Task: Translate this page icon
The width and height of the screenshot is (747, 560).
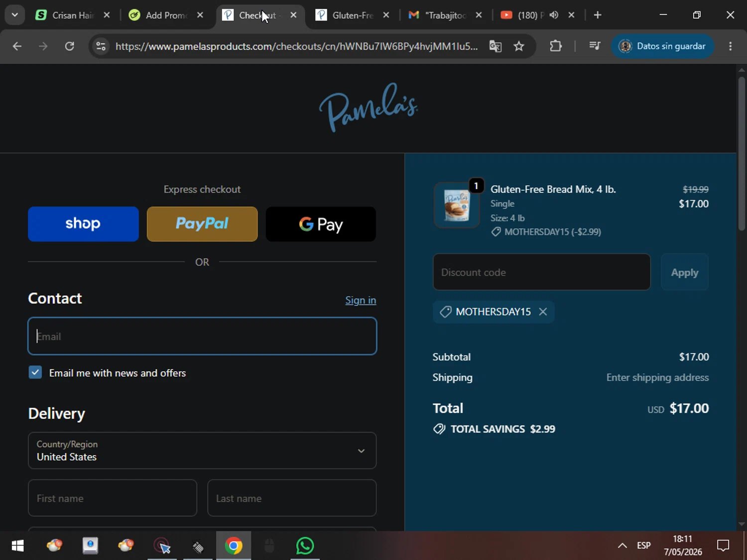Action: [x=495, y=46]
